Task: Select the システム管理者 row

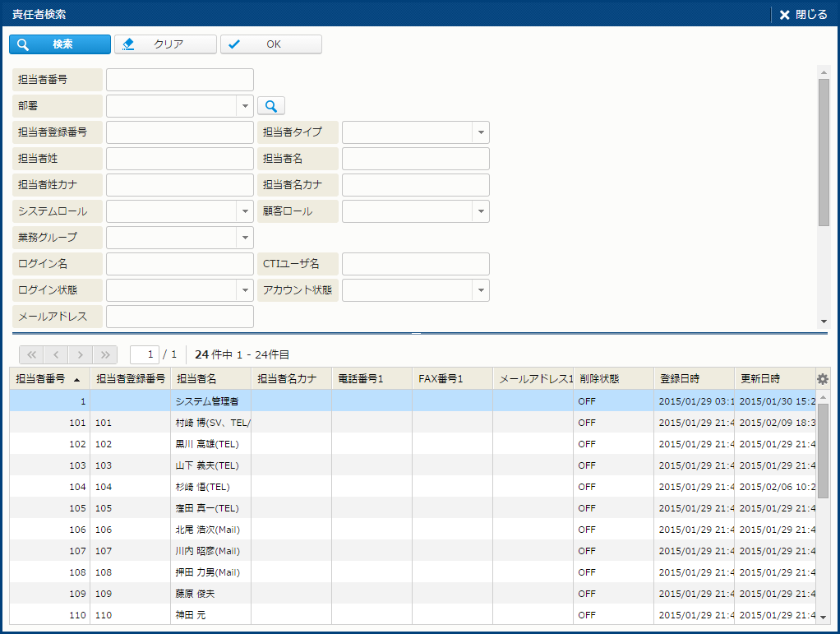Action: pos(207,401)
